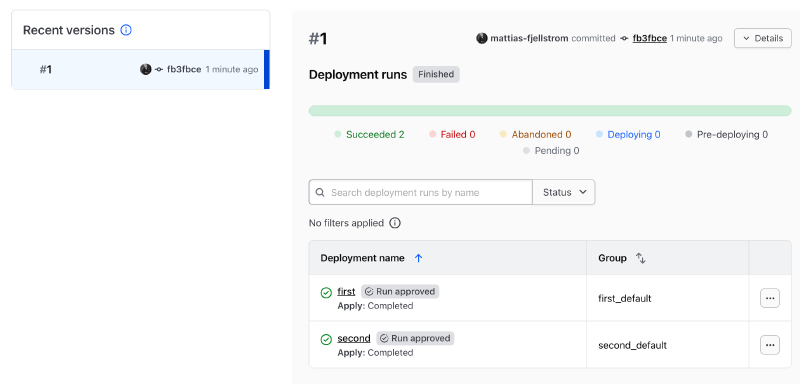Click the Recent versions info icon
Image resolution: width=800 pixels, height=384 pixels.
(126, 30)
